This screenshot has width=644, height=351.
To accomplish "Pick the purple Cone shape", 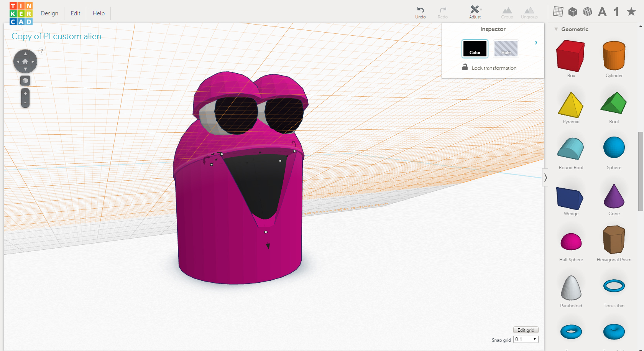I will coord(614,196).
